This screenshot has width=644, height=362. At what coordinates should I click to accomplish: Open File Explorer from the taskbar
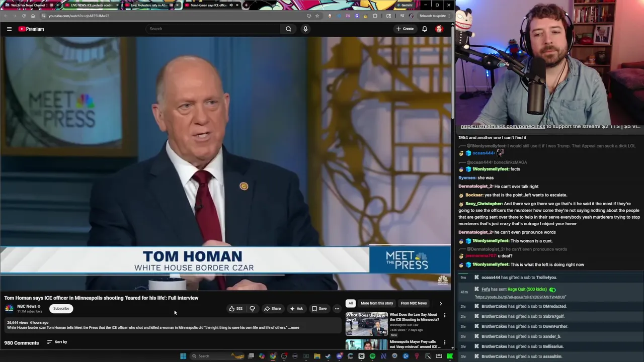point(317,356)
